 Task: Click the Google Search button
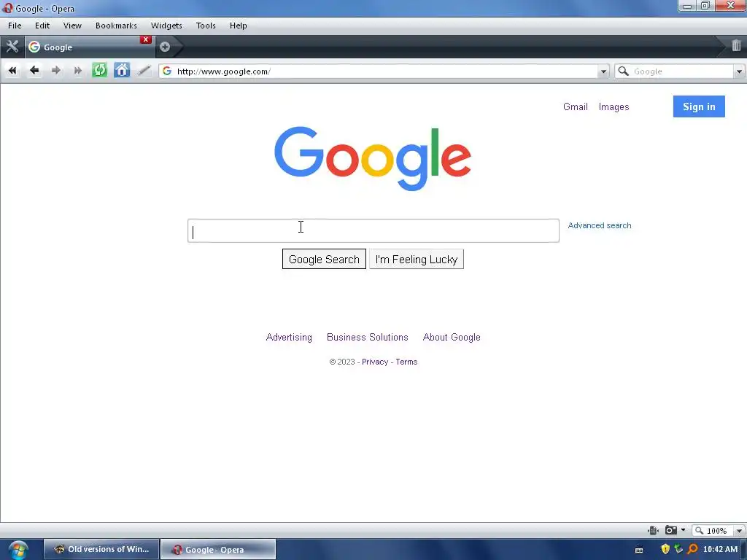[324, 259]
